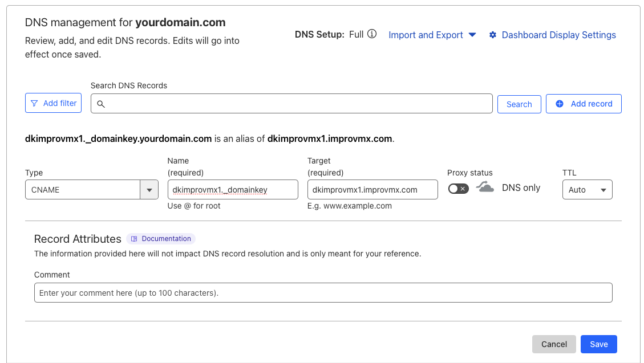The height and width of the screenshot is (363, 644).
Task: Click the funnel filter icon
Action: 34,103
